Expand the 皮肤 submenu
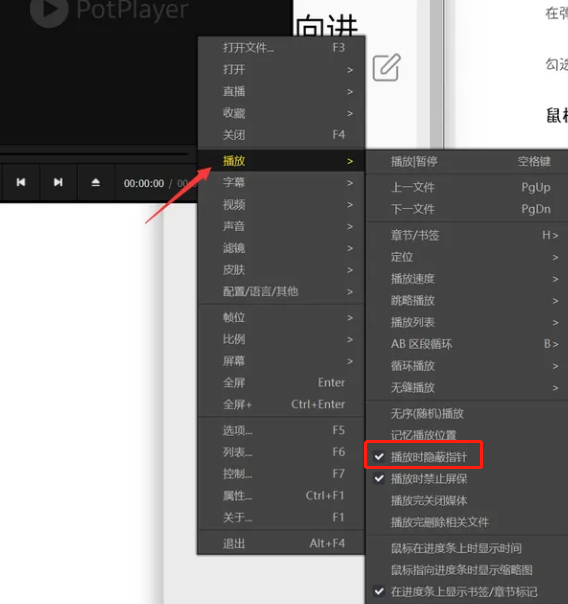568x604 pixels. (281, 270)
